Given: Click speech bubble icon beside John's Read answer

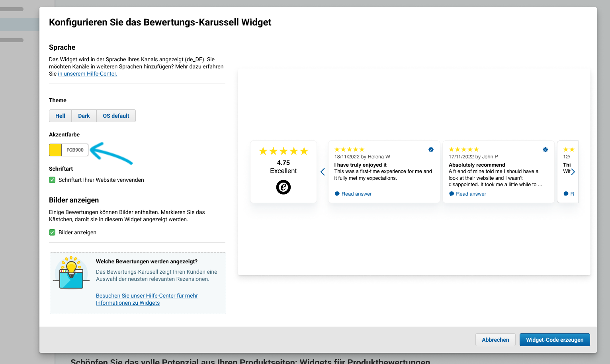Looking at the screenshot, I should click(452, 194).
